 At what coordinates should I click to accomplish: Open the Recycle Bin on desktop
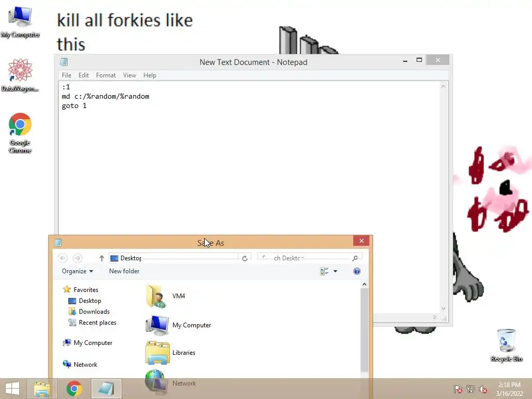[x=506, y=345]
